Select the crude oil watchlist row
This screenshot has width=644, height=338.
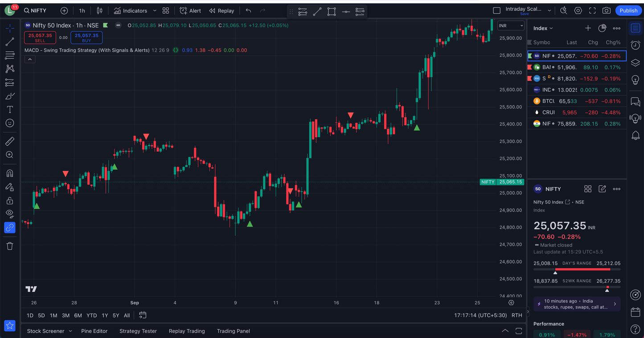click(577, 112)
